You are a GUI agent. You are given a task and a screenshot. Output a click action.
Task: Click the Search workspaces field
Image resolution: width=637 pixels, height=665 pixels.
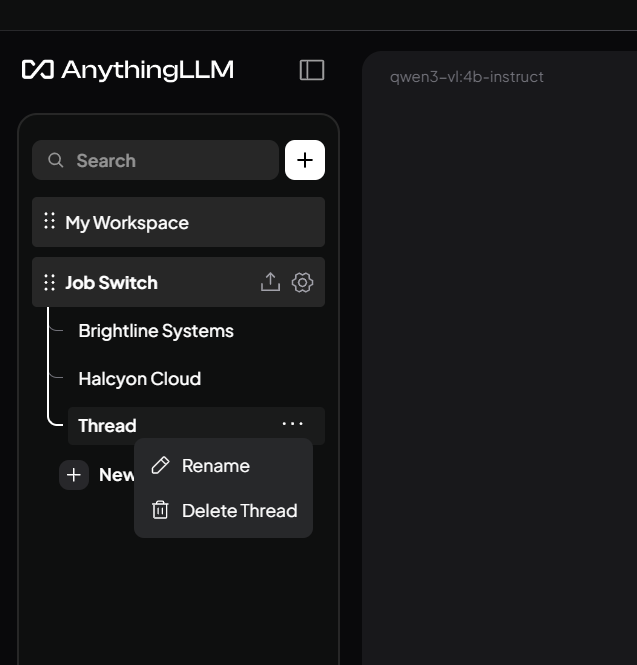pos(155,160)
